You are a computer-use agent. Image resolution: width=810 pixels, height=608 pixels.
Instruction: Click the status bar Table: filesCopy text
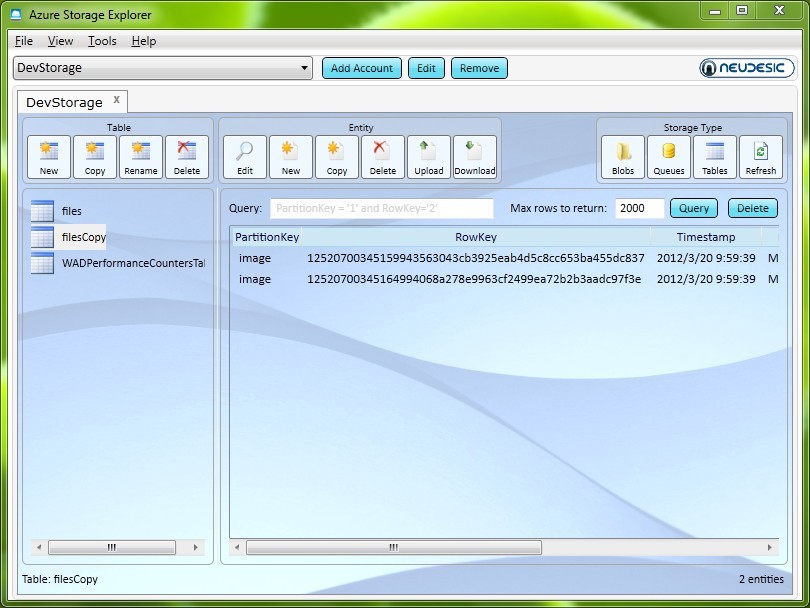(x=60, y=579)
